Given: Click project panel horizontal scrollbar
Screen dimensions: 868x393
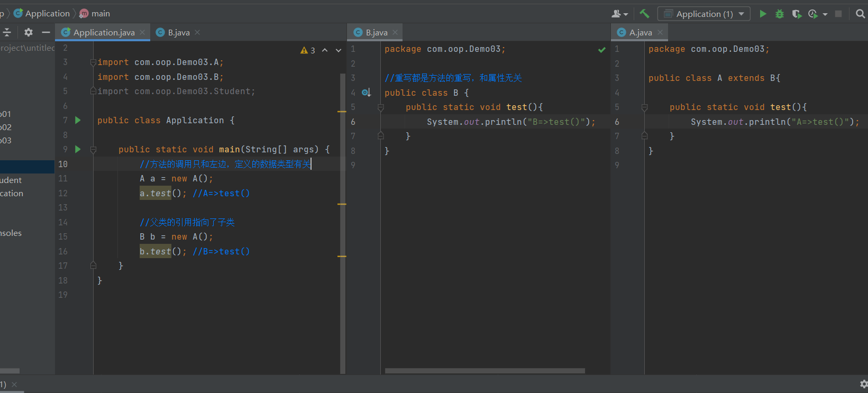Looking at the screenshot, I should pos(10,371).
